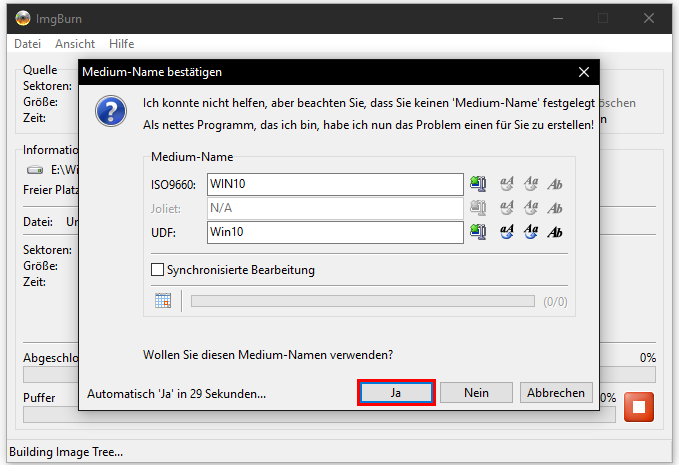Click uppercase icon in Joliet row
Image resolution: width=679 pixels, height=465 pixels.
point(507,208)
